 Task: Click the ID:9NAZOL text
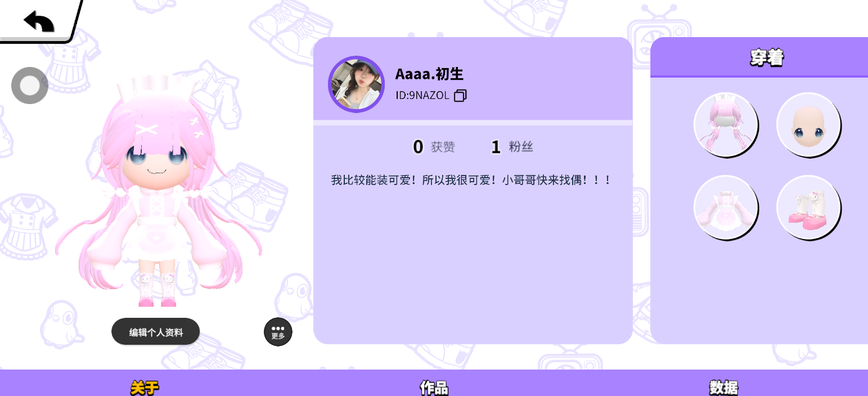point(422,96)
